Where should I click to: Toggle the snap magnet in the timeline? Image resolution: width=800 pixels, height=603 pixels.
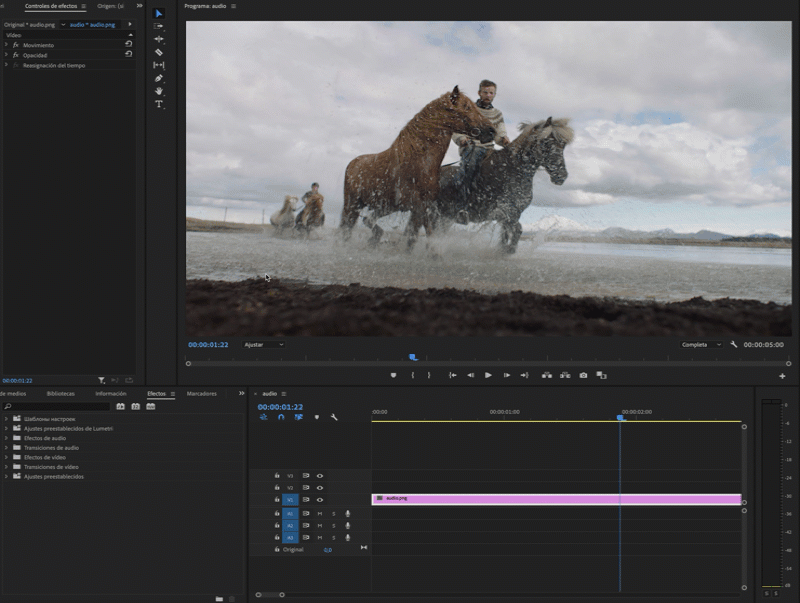[281, 417]
